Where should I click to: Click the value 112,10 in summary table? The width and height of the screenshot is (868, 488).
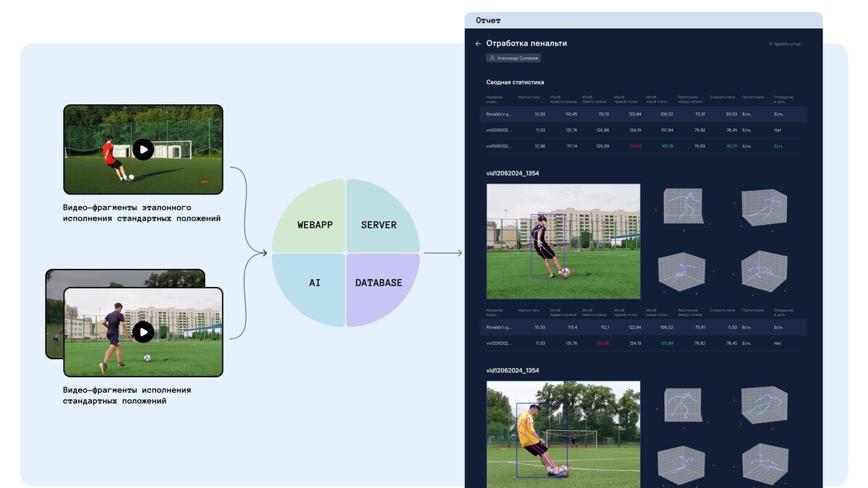603,114
